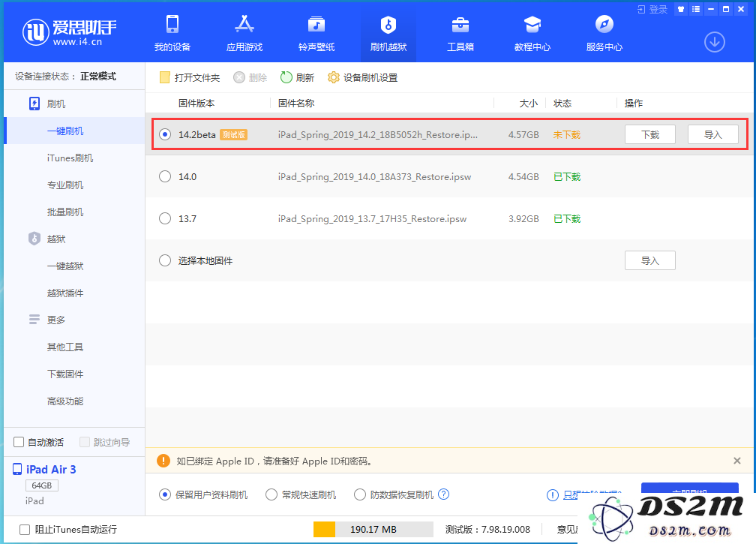The image size is (756, 544).
Task: Open the 铃声壁纸 ringtones section
Action: pyautogui.click(x=316, y=33)
